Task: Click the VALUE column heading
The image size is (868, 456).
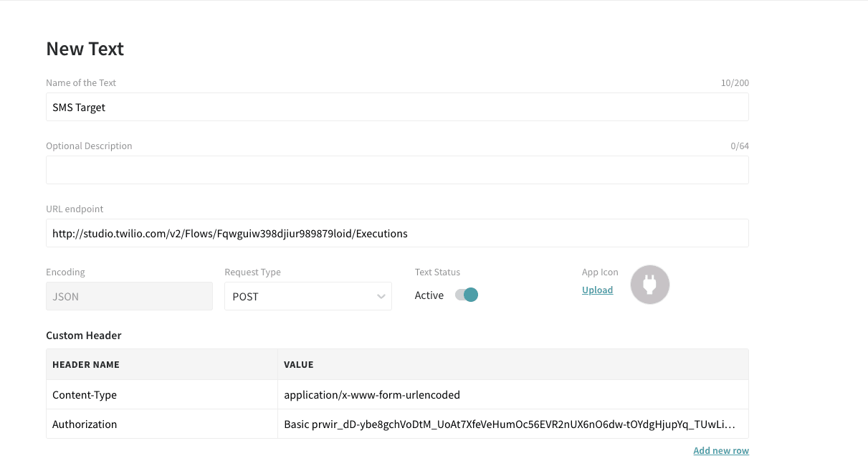Action: click(299, 365)
